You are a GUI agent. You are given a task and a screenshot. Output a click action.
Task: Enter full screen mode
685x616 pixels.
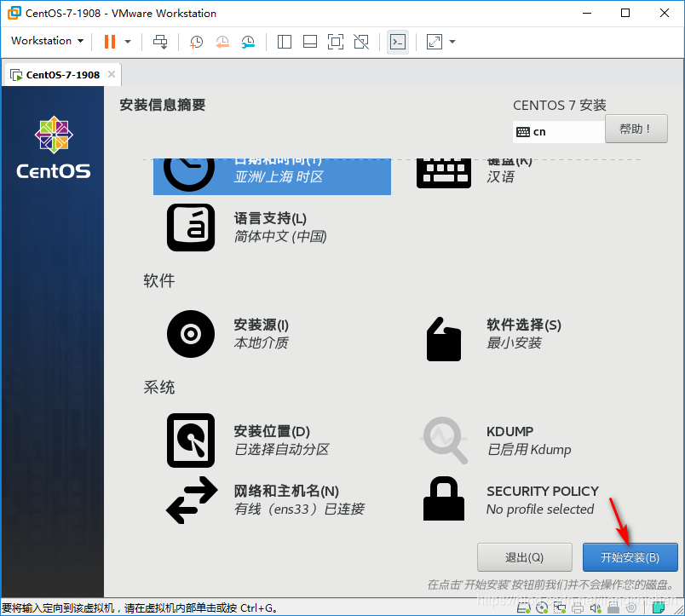click(x=336, y=41)
